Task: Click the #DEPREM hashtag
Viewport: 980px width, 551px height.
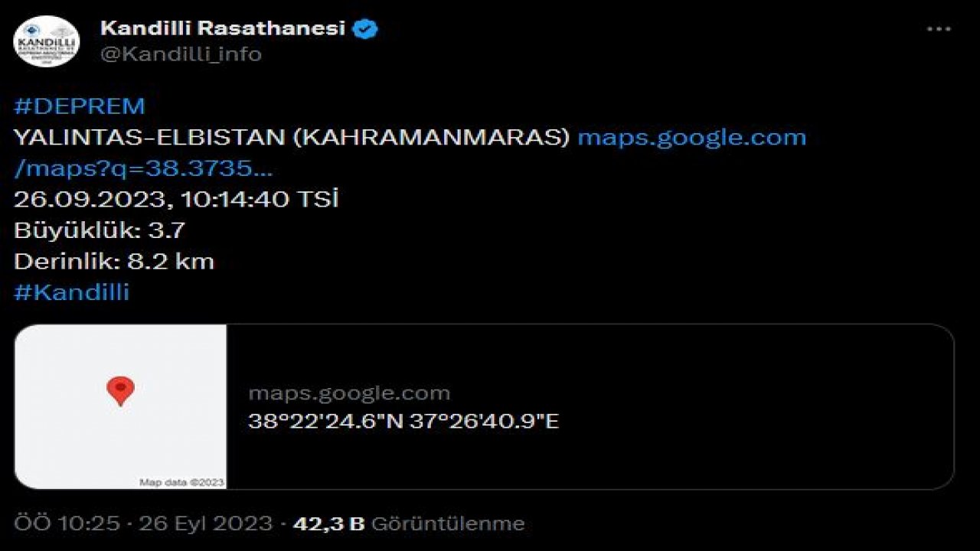Action: point(79,106)
